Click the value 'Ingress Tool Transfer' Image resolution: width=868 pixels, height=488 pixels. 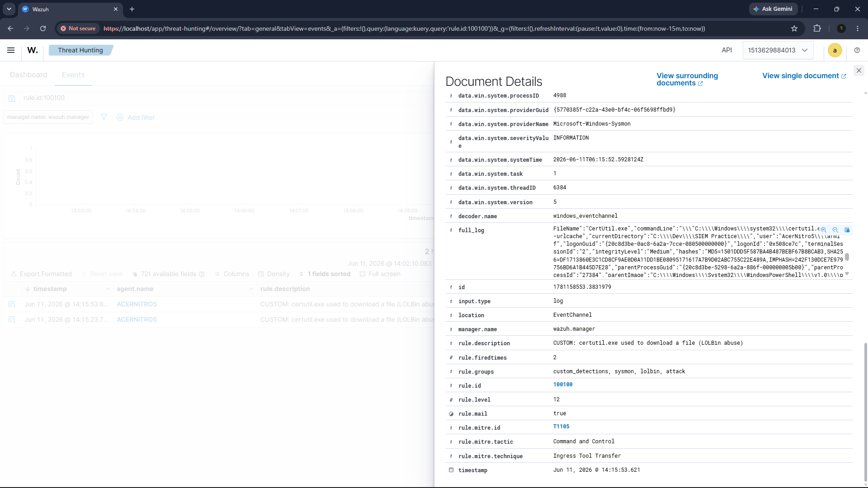pos(587,456)
